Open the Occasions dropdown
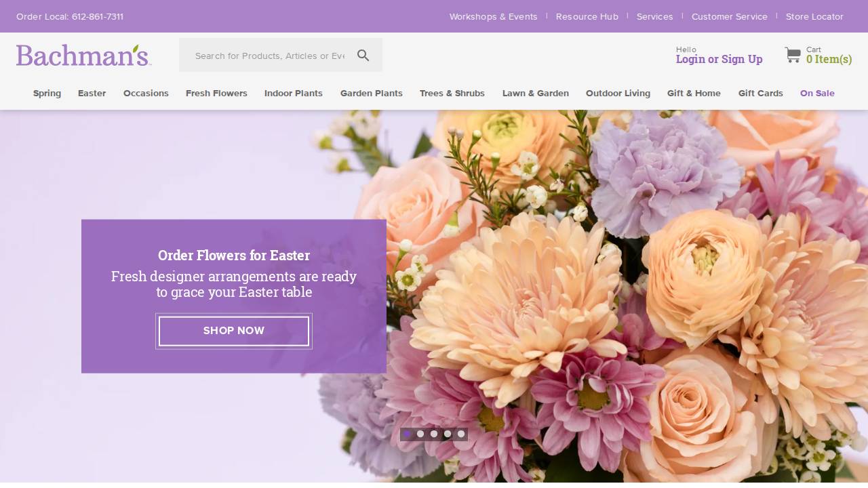The width and height of the screenshot is (868, 488). click(146, 93)
